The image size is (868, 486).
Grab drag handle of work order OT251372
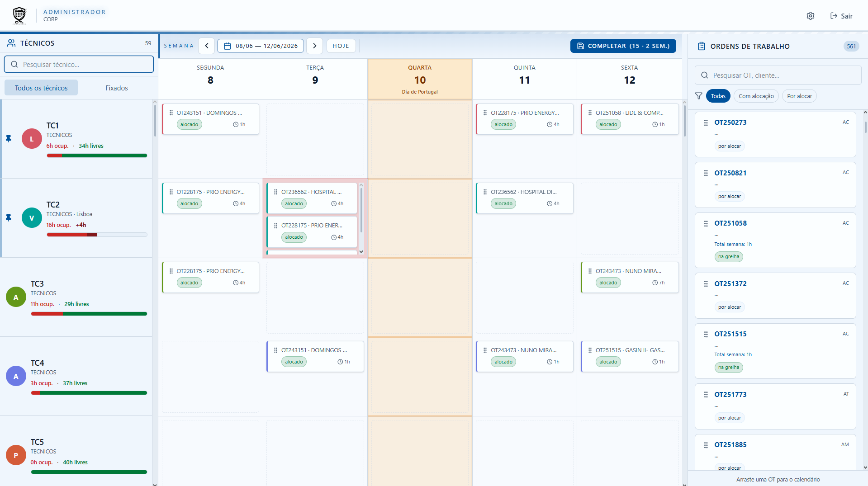[706, 284]
